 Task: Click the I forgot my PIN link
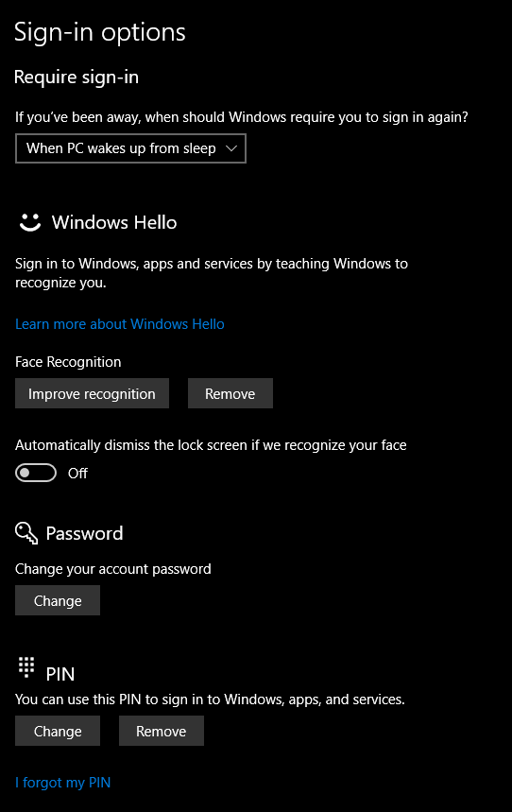pyautogui.click(x=62, y=783)
